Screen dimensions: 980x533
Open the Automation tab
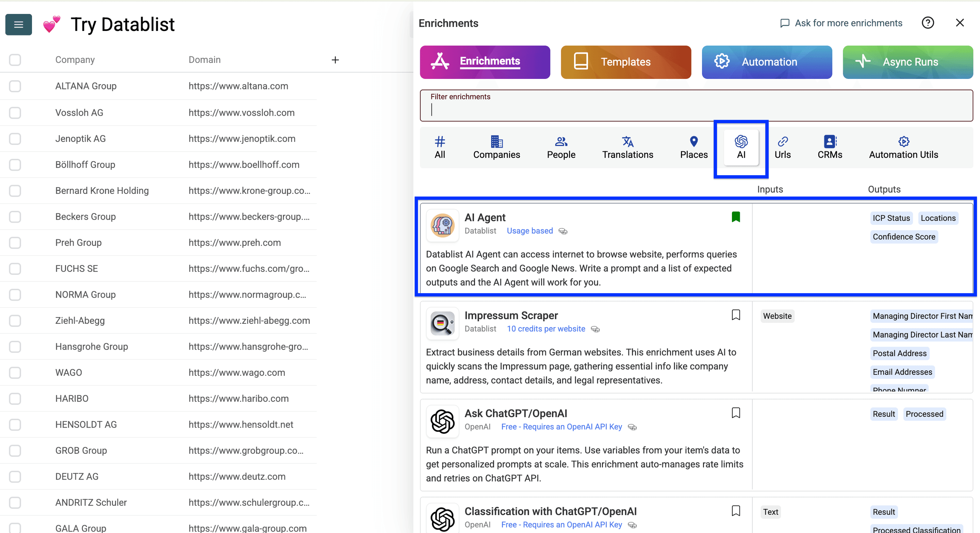pyautogui.click(x=767, y=62)
